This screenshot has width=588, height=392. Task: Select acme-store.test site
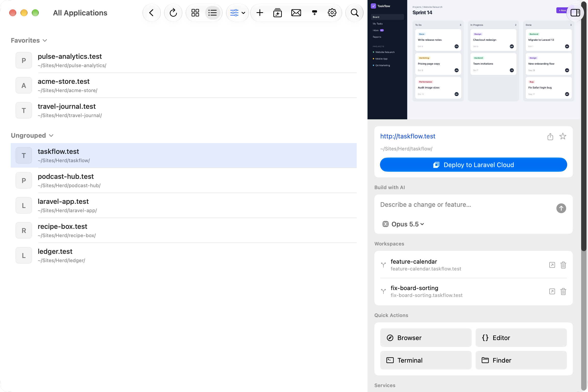point(184,86)
